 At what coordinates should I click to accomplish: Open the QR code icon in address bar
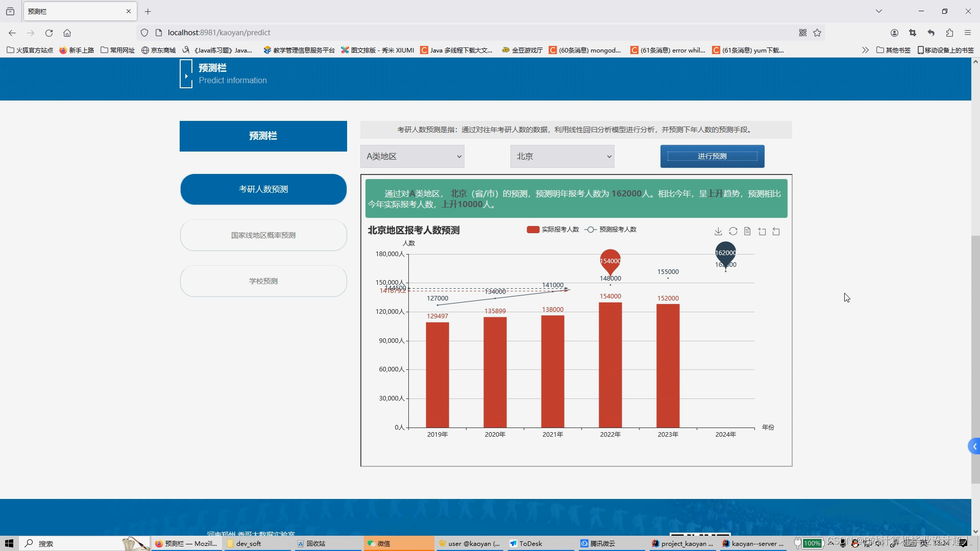pos(803,33)
